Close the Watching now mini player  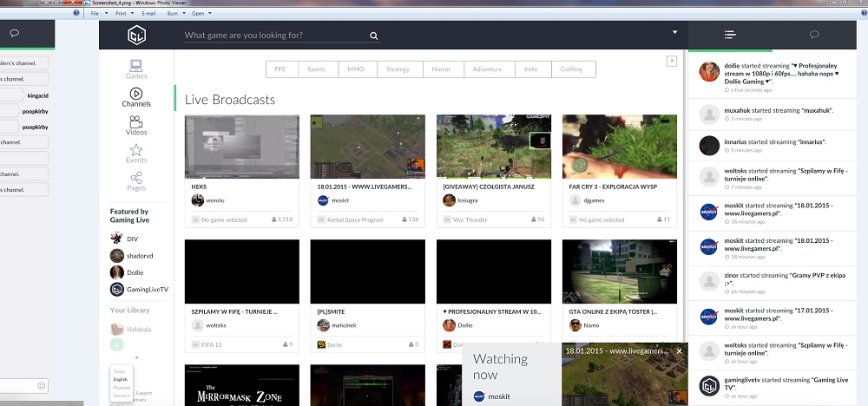pyautogui.click(x=680, y=350)
